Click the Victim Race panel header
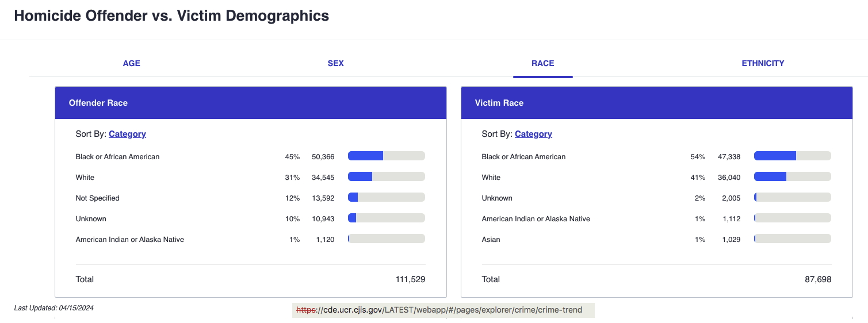868x323 pixels. [x=657, y=103]
